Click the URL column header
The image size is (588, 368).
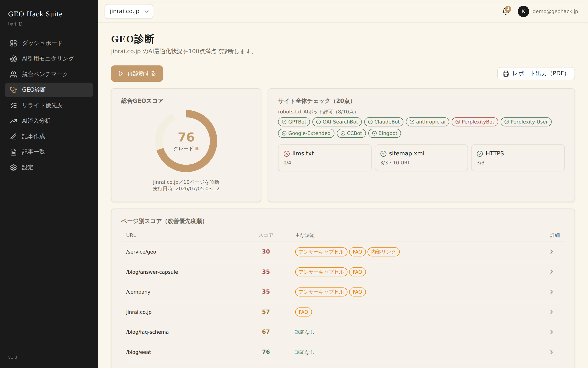[131, 235]
